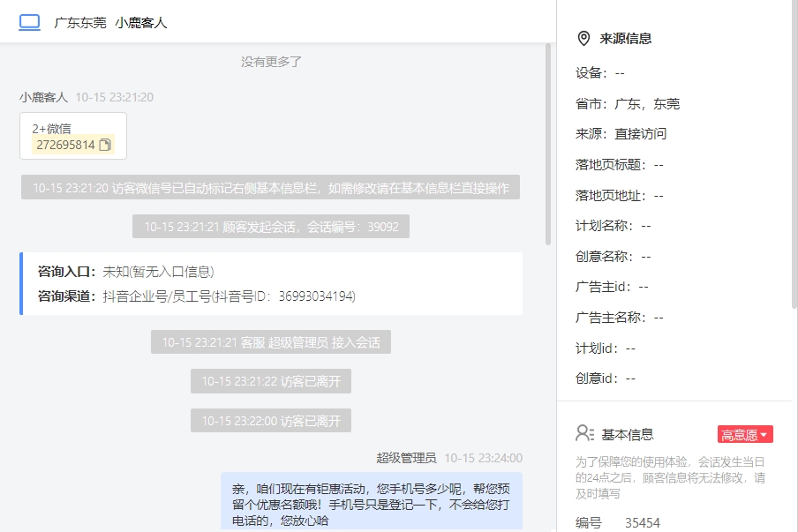Viewport: 798px width, 532px height.
Task: Click the 来源信息 section heading
Action: [x=626, y=39]
